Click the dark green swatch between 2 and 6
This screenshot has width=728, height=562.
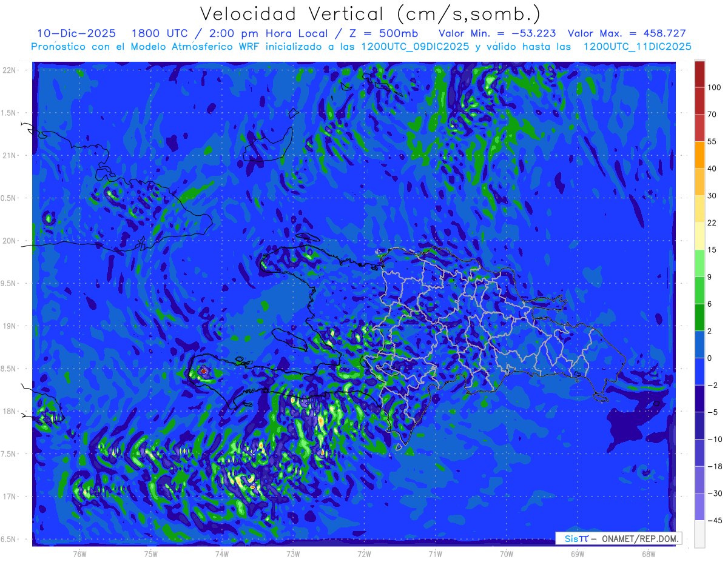click(699, 317)
